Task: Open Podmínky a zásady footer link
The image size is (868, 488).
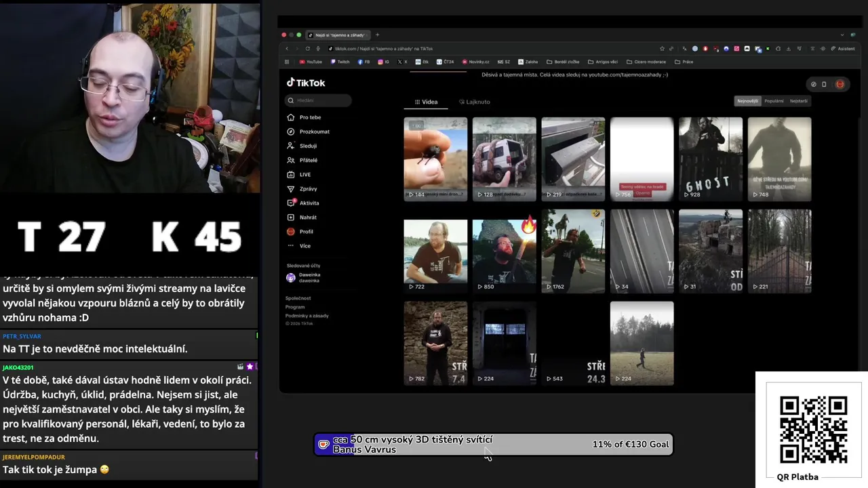Action: tap(307, 316)
